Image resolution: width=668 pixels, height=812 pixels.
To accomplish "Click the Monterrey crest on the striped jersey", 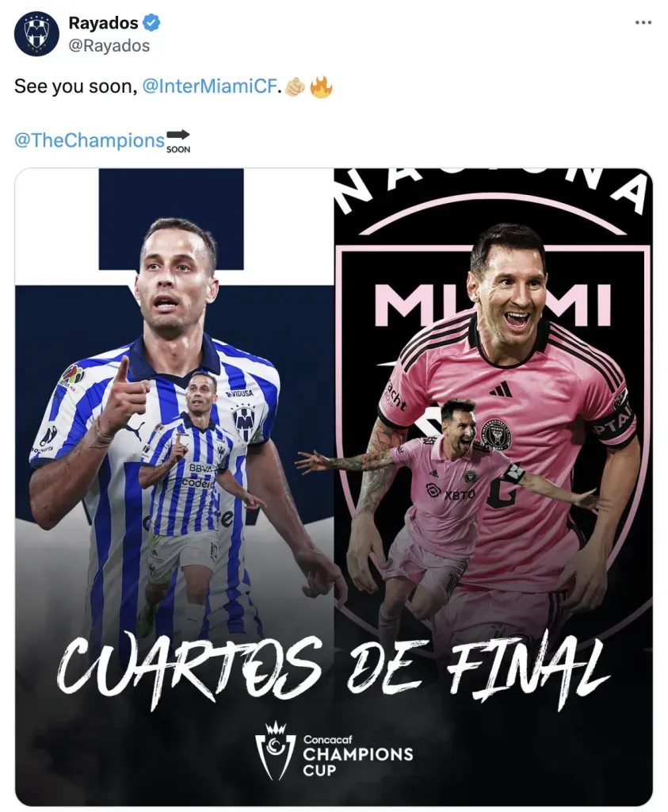I will coord(242,420).
